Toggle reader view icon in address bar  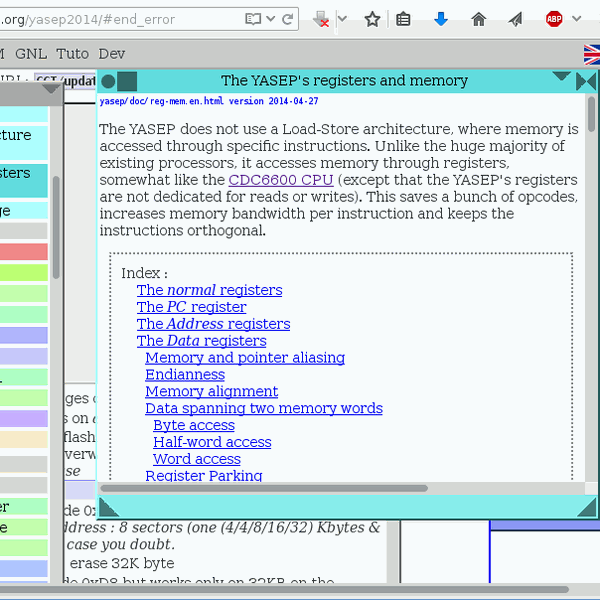click(x=255, y=19)
